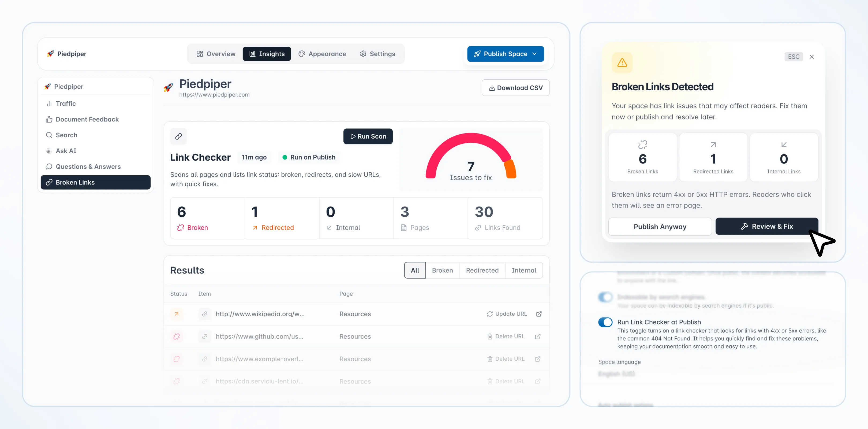Filter results to Broken links
Viewport: 868px width, 429px height.
tap(442, 270)
